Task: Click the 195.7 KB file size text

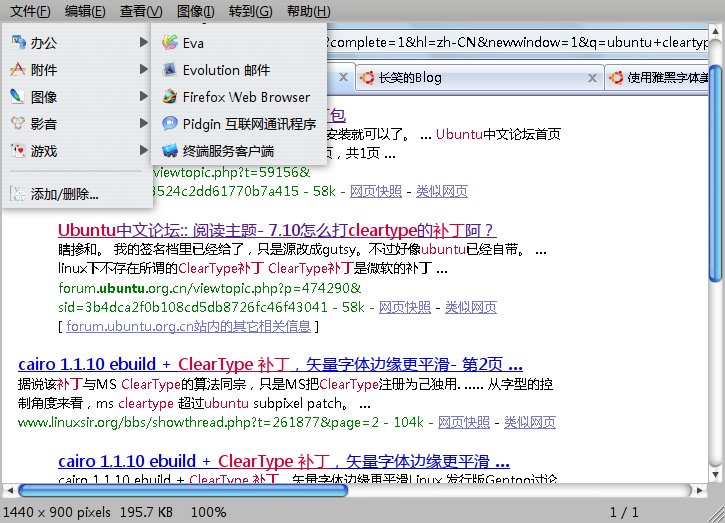Action: (146, 512)
